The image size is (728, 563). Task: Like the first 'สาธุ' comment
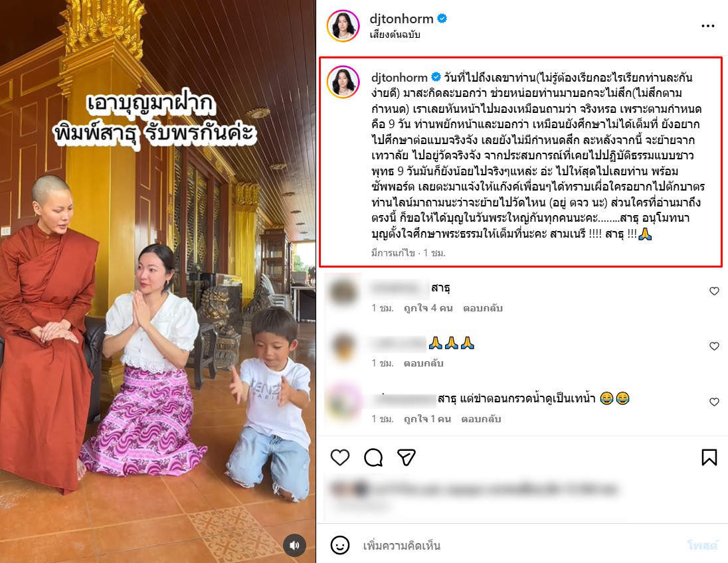tap(714, 291)
